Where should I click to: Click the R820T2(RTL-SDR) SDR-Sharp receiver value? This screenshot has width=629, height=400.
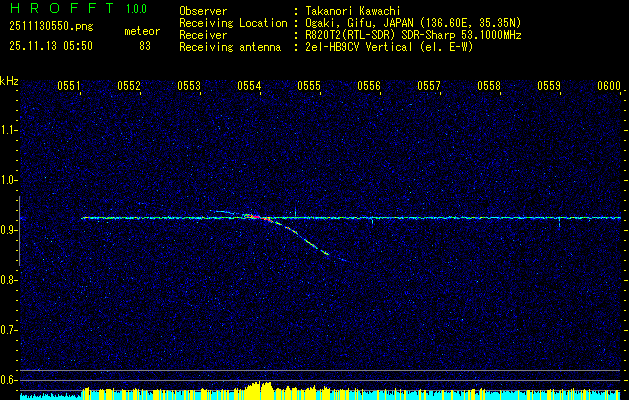[x=413, y=35]
